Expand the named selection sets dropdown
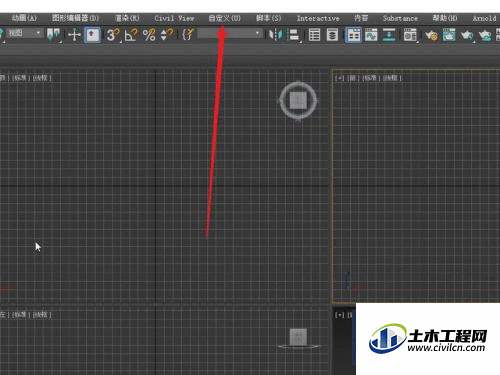The height and width of the screenshot is (375, 500). click(230, 33)
